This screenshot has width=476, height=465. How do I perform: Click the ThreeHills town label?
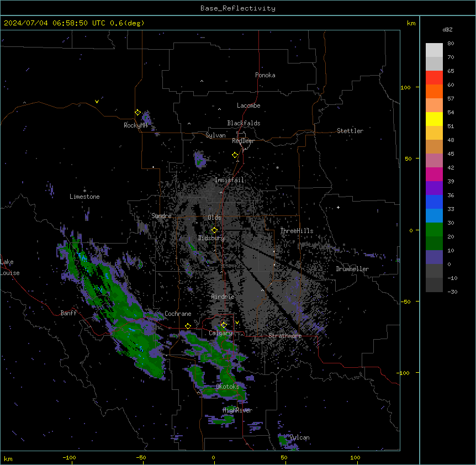pos(297,231)
